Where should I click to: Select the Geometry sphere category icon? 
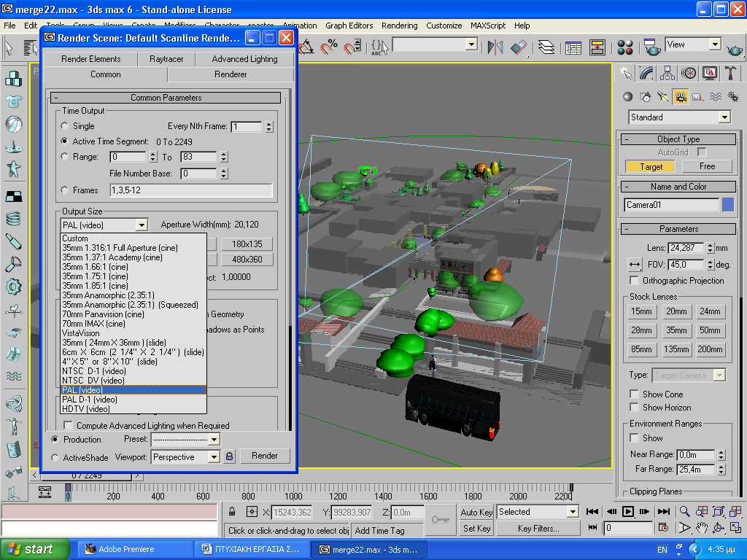coord(628,97)
